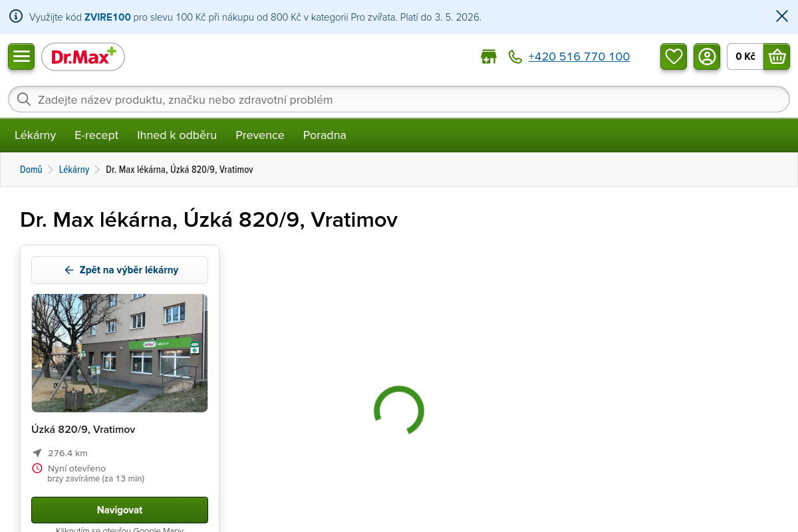Call phone number +420 516 770 100
Screen dimensions: 798x532
(579, 57)
